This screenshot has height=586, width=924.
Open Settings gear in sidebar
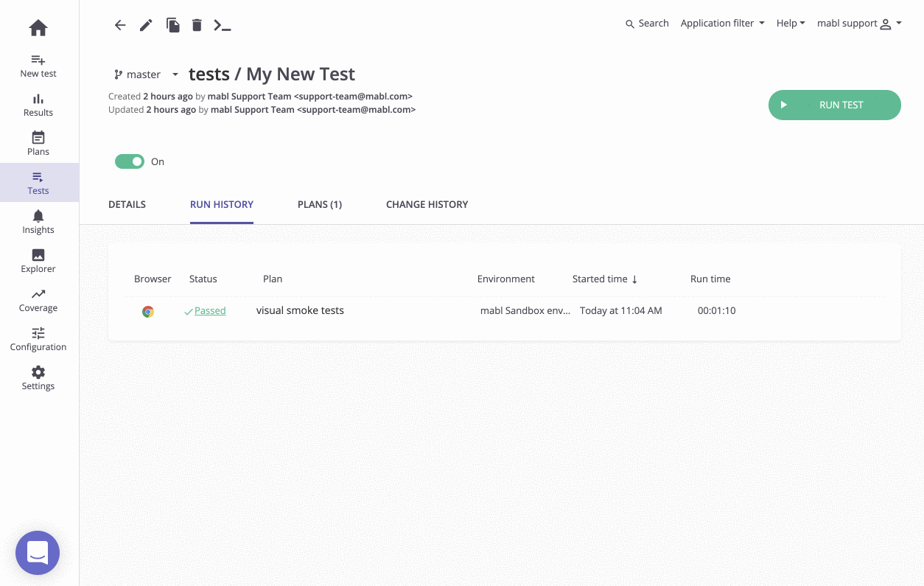pos(38,378)
